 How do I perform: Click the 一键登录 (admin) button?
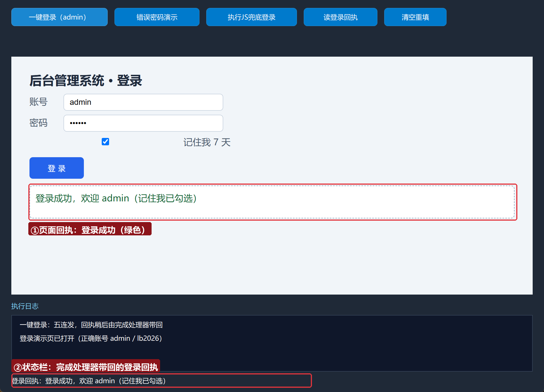(x=59, y=17)
